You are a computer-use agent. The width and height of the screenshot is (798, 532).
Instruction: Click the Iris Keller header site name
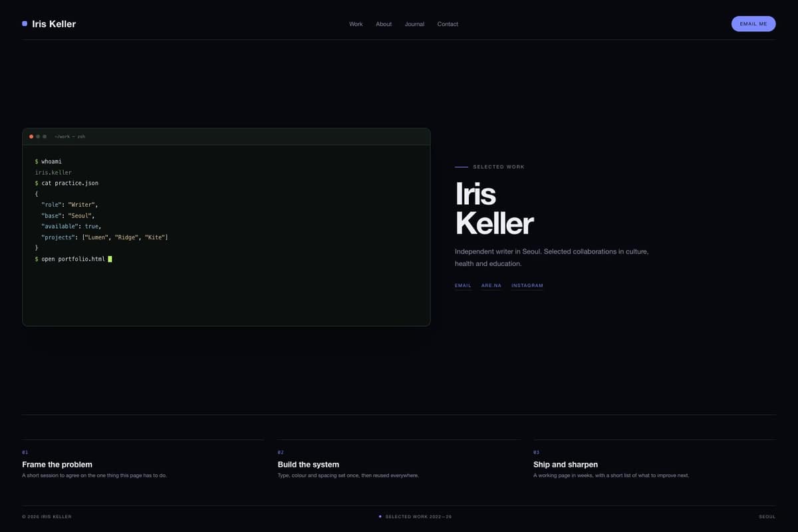(x=54, y=24)
